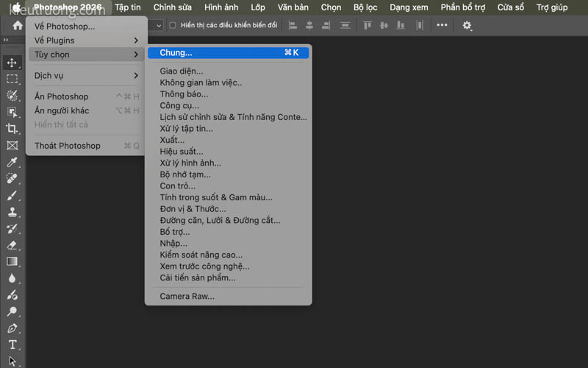
Task: Open the three-dots more options
Action: (442, 25)
